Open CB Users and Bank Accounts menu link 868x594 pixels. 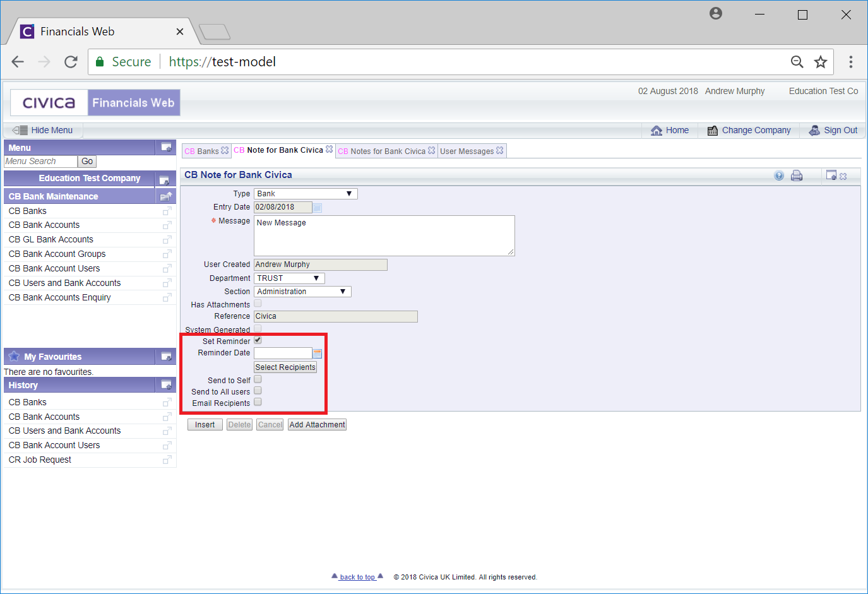pyautogui.click(x=64, y=283)
